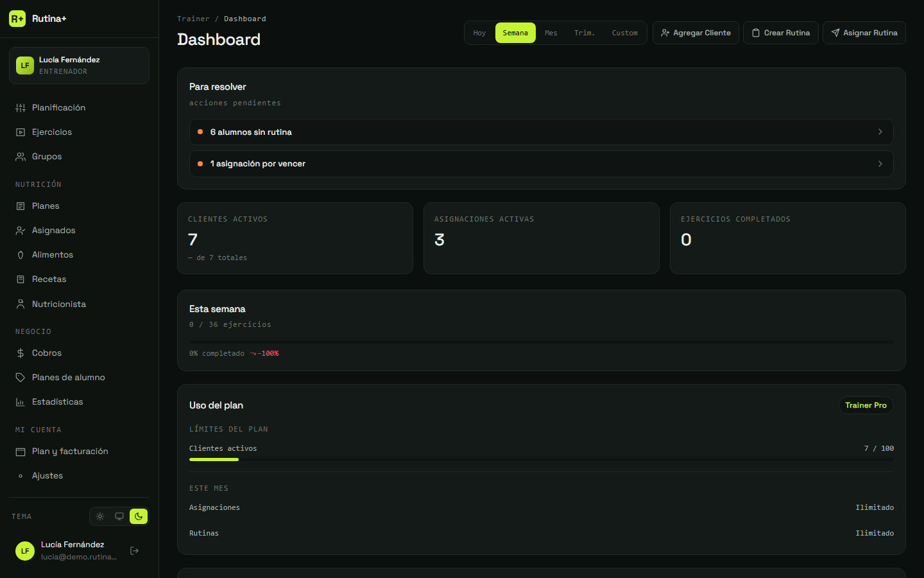Expand the '6 alumnos sin rutina' chevron

[x=880, y=132]
